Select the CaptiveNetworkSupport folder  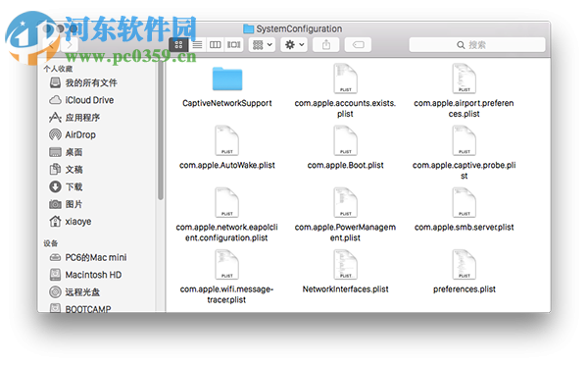click(x=227, y=78)
